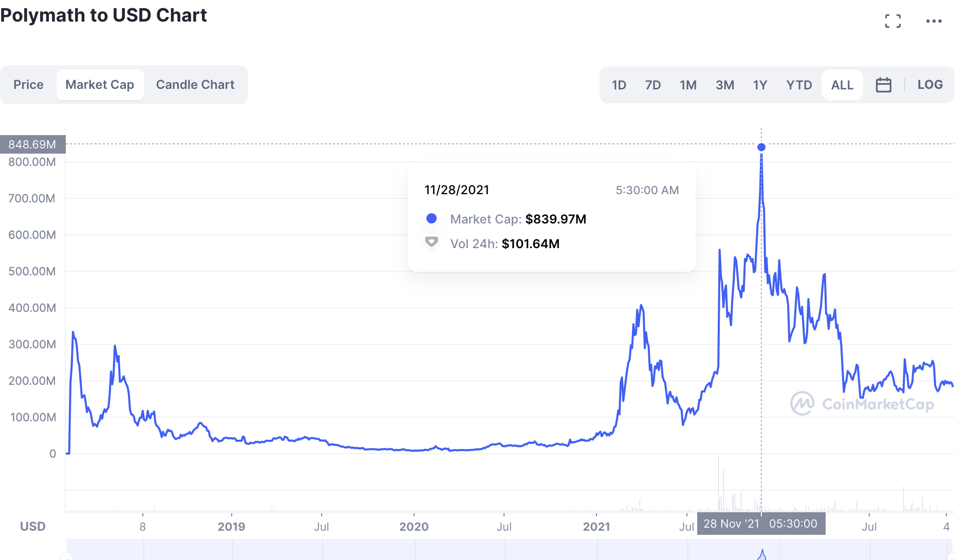The height and width of the screenshot is (560, 970).
Task: Click the 848.69M price axis label
Action: pos(33,144)
